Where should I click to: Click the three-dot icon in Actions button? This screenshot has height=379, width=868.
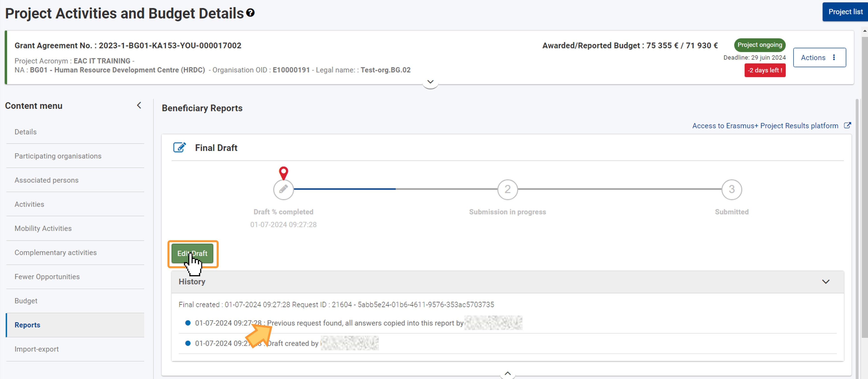834,58
